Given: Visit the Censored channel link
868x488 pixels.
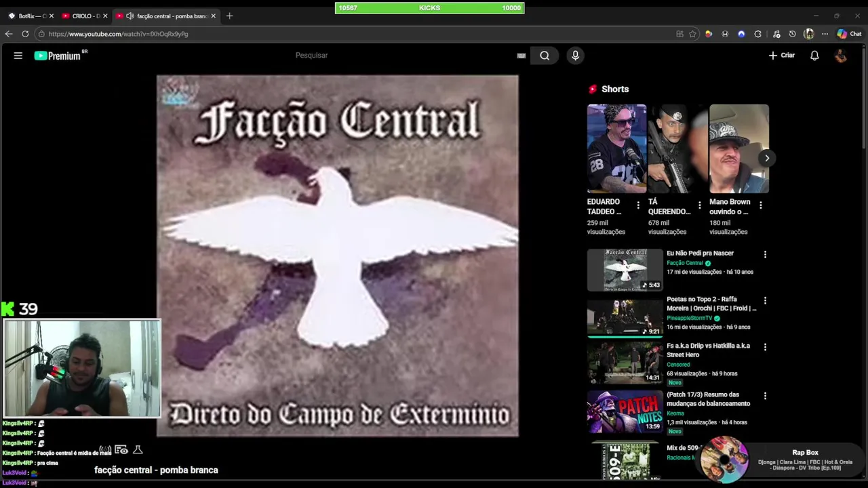Looking at the screenshot, I should click(x=678, y=365).
